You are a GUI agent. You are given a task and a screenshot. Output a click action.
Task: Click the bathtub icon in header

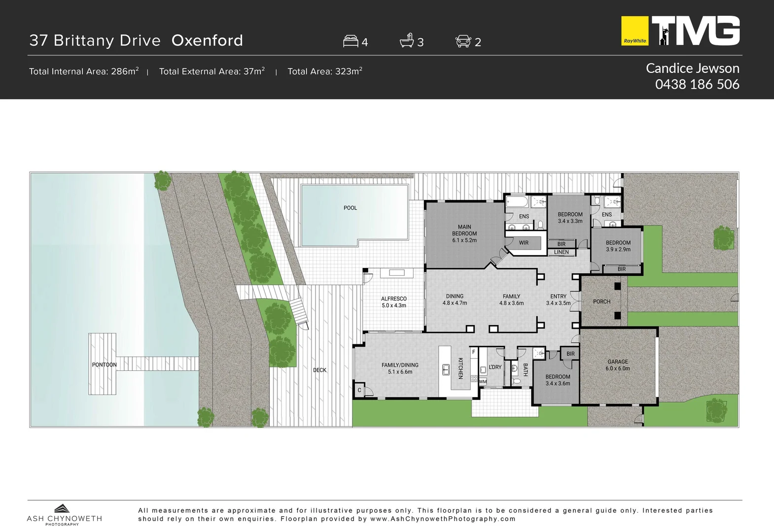[x=407, y=40]
